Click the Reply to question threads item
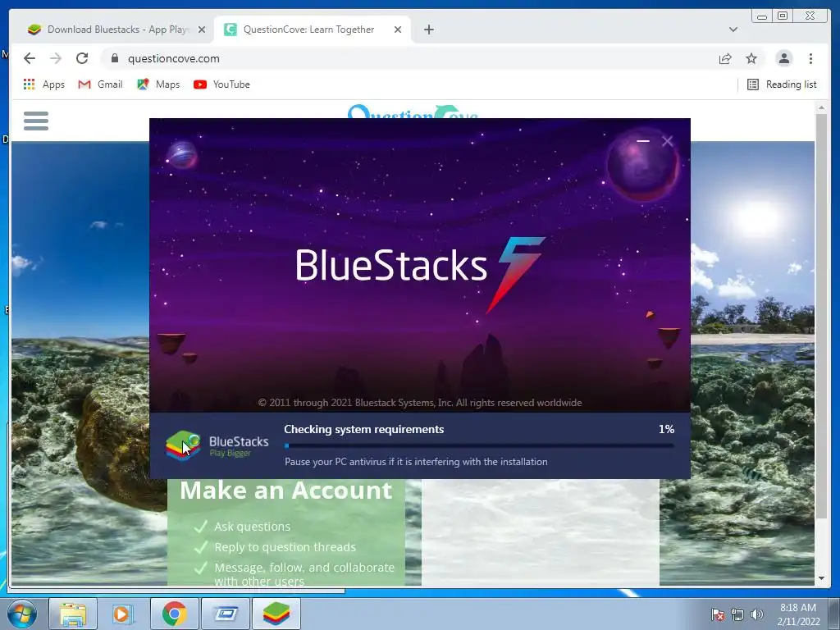The width and height of the screenshot is (840, 630). coord(285,547)
